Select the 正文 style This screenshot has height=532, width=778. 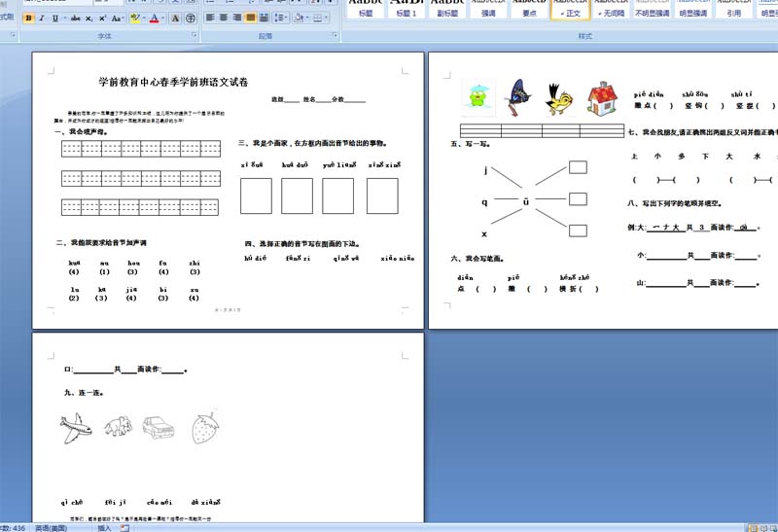click(570, 9)
